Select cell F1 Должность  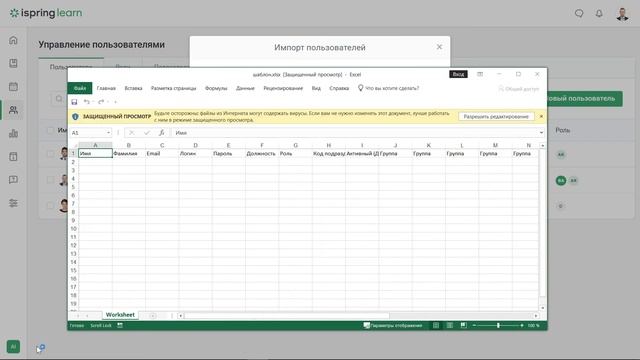(262, 153)
